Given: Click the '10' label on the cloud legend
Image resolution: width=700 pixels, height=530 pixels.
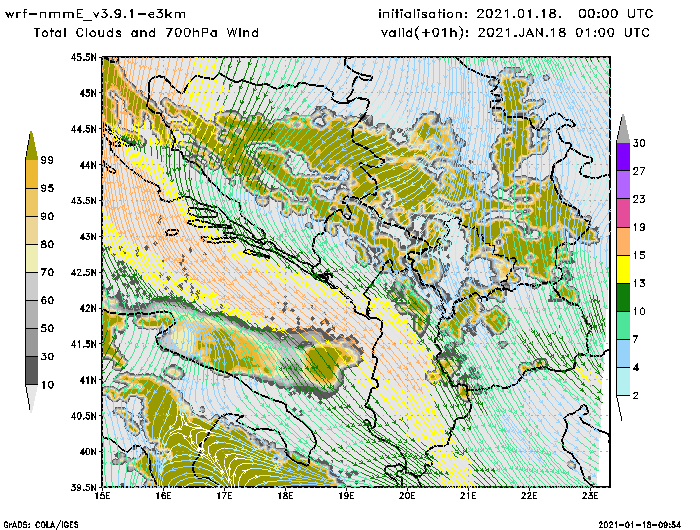Looking at the screenshot, I should point(47,385).
